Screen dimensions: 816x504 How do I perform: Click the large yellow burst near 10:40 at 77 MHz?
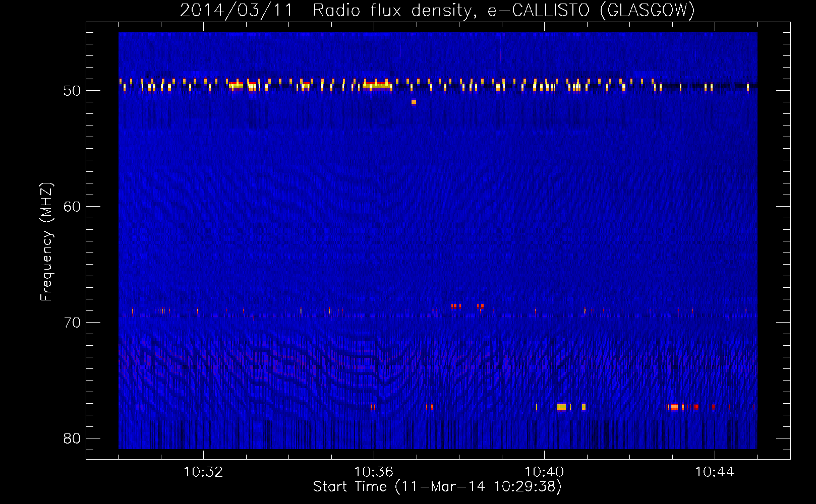561,407
